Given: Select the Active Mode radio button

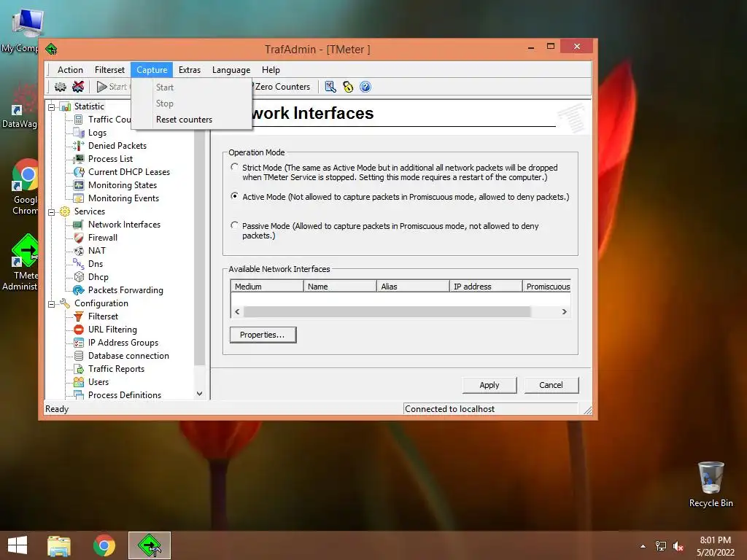Looking at the screenshot, I should point(234,196).
